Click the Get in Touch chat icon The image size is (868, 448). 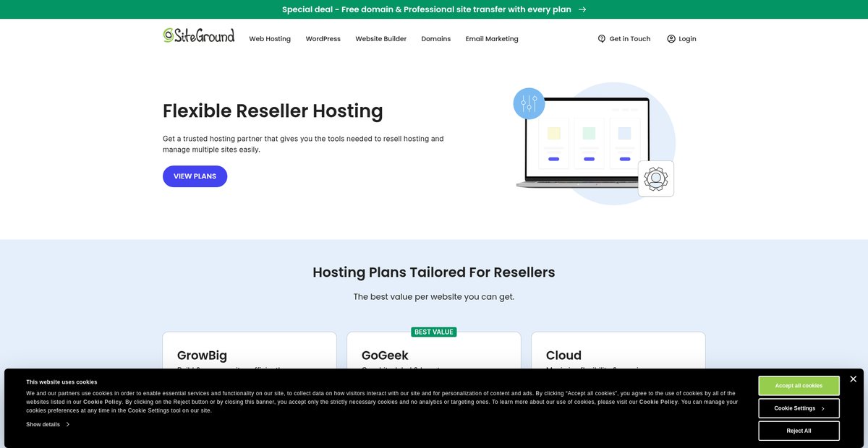click(602, 39)
